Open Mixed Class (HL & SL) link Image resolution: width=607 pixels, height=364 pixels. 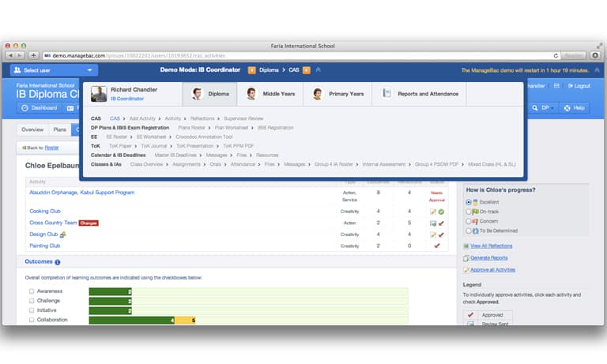pyautogui.click(x=492, y=164)
